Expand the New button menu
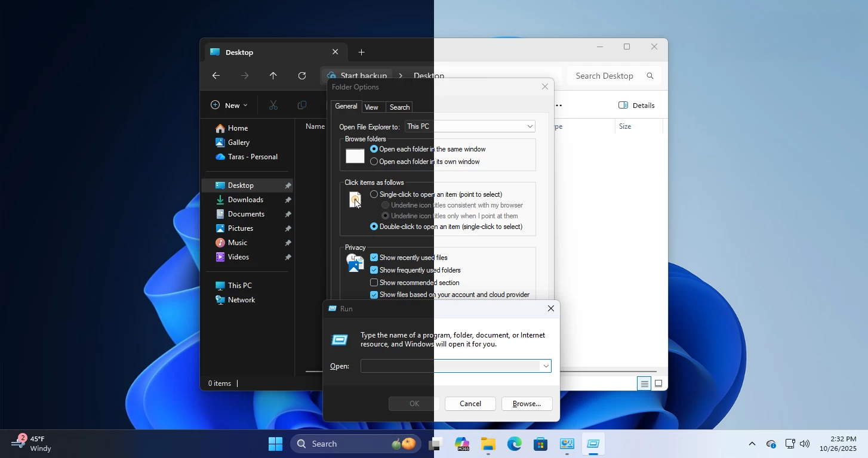This screenshot has width=868, height=458. [x=229, y=106]
